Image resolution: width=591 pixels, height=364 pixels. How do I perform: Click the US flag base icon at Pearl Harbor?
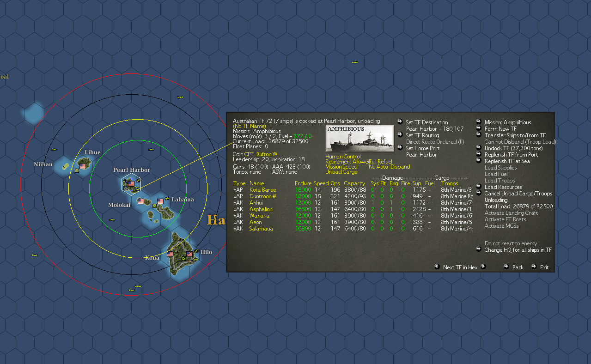coord(131,183)
